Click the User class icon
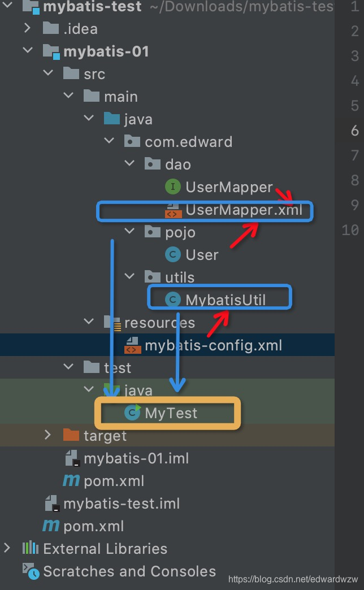 [x=173, y=254]
